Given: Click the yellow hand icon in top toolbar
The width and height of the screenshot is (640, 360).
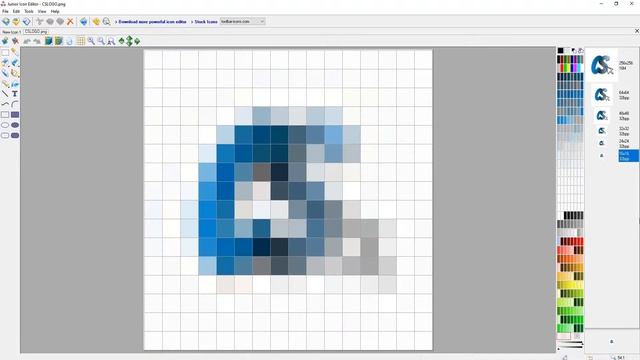Looking at the screenshot, I should click(96, 21).
